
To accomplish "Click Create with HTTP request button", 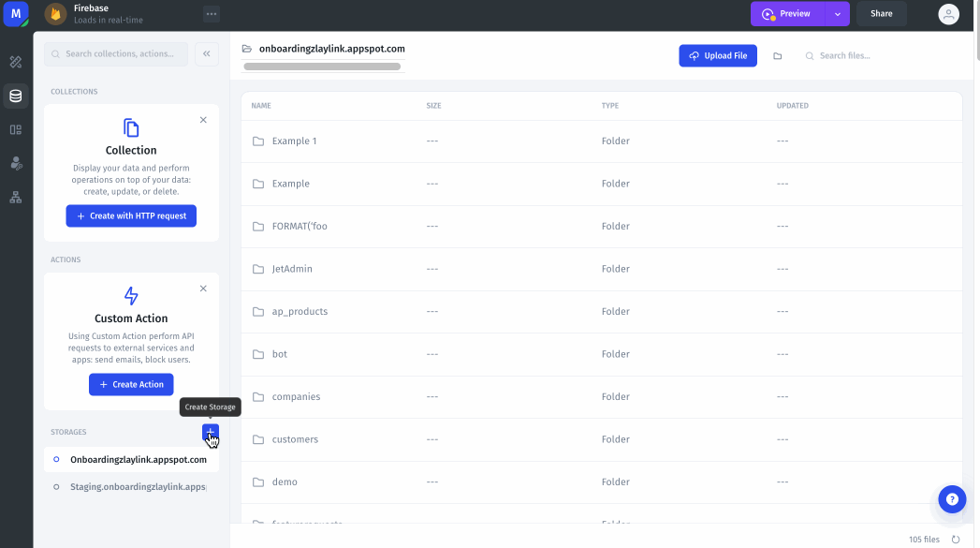I will (x=131, y=216).
